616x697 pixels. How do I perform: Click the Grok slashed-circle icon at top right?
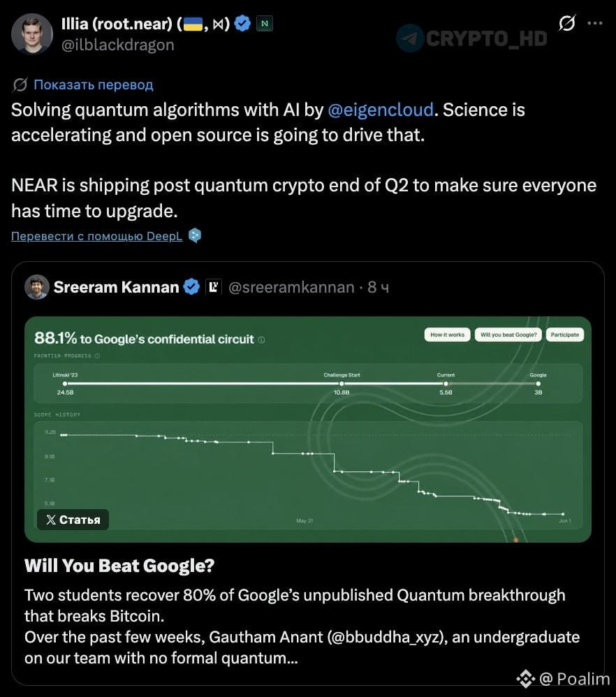[567, 22]
